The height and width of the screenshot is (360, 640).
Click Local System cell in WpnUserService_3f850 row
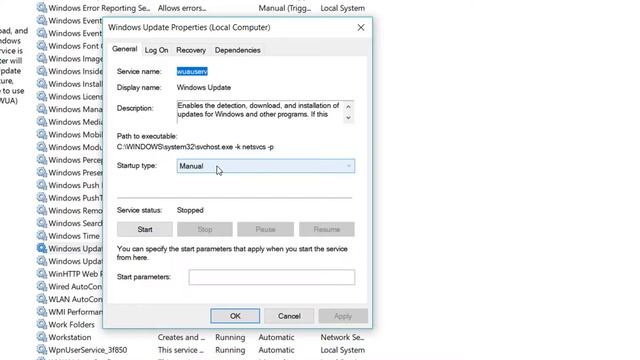[342, 350]
